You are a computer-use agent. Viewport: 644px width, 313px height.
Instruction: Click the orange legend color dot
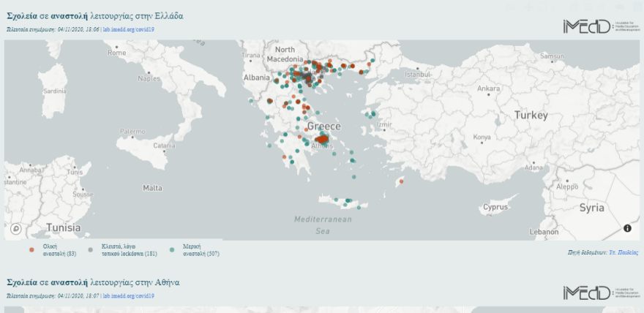31,250
